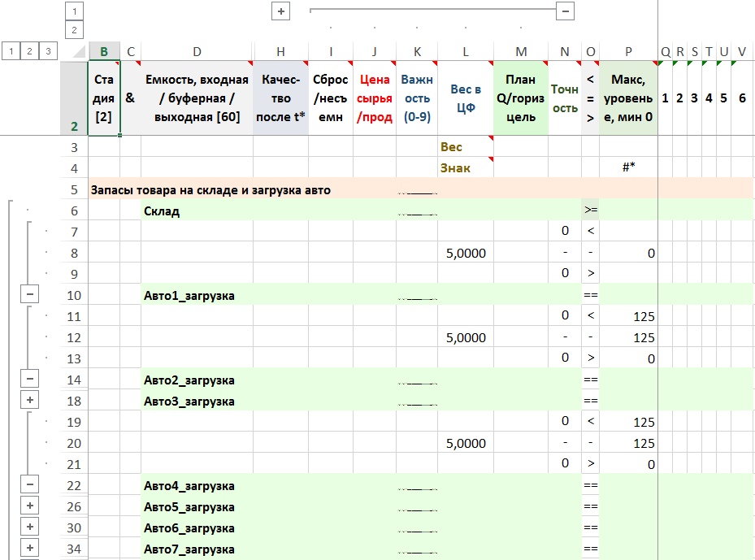Collapse the row group at row 22
This screenshot has height=560, width=755.
pyautogui.click(x=30, y=485)
